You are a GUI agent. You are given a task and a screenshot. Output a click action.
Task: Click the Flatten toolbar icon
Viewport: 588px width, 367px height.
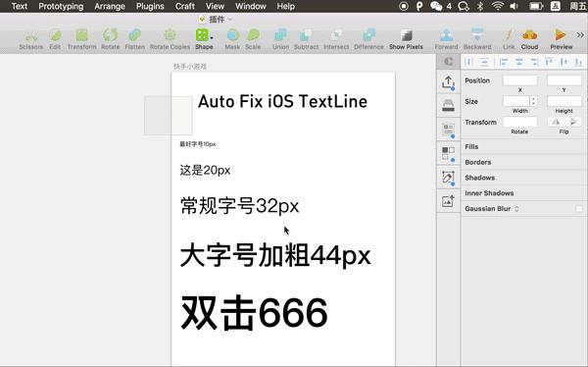point(134,40)
